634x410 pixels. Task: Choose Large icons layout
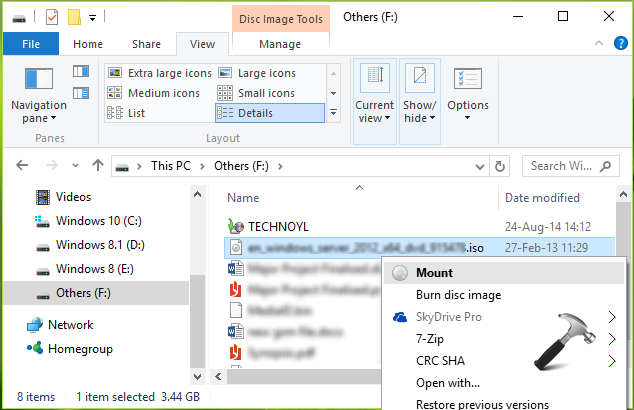tap(258, 73)
